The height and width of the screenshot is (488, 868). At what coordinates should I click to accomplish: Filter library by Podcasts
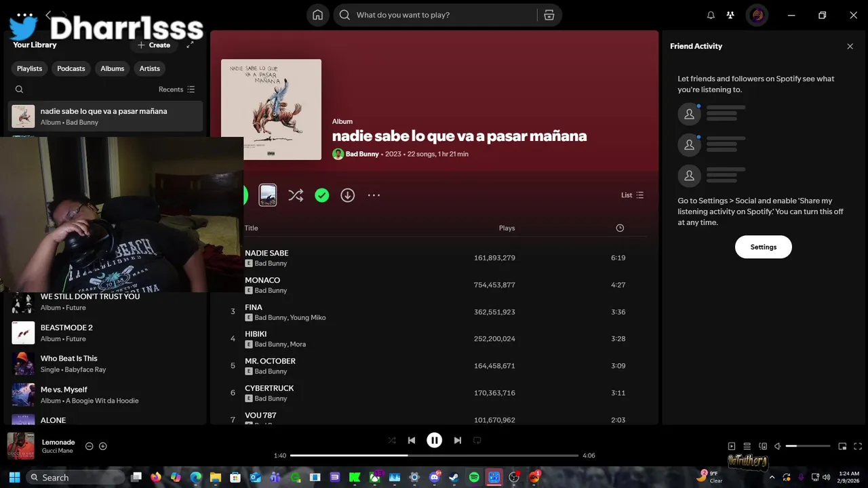tap(71, 68)
